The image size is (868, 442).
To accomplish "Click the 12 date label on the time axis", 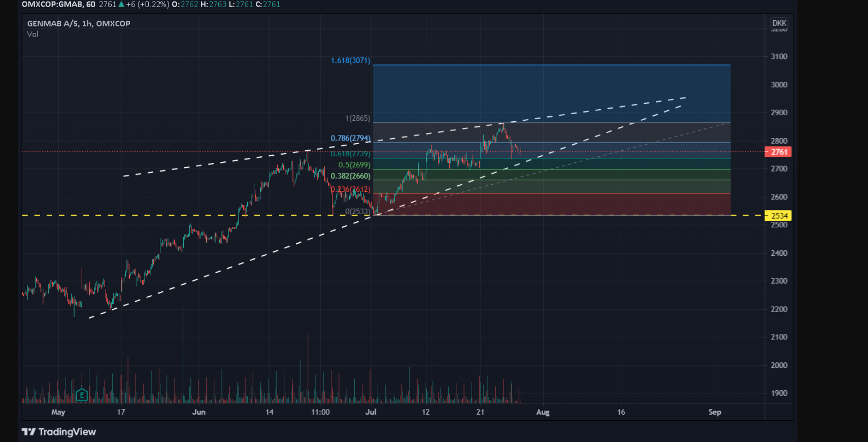I will point(425,412).
